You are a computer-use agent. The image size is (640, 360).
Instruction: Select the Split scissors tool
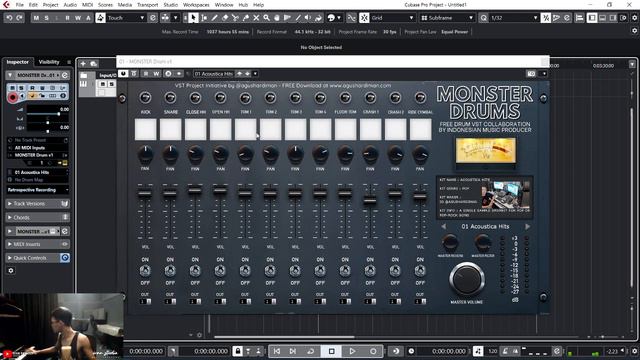[235, 18]
